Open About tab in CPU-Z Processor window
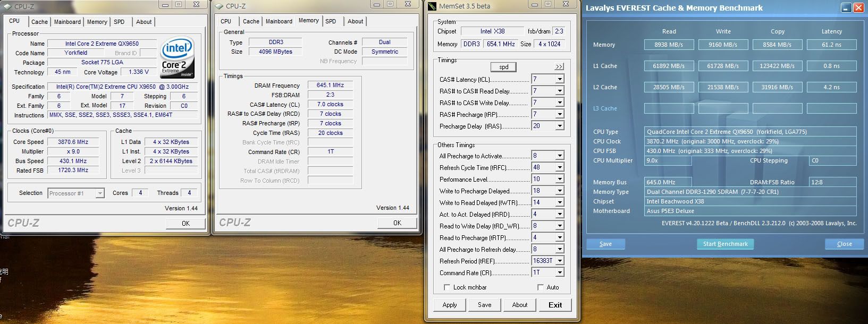This screenshot has height=324, width=868. point(144,22)
